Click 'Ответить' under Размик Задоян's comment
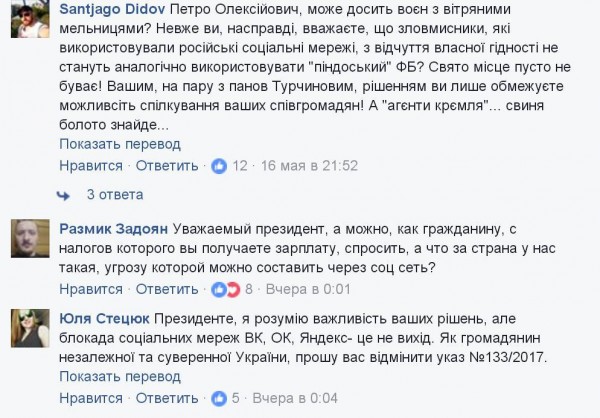Screen dimensions: 600x418 (x=167, y=289)
